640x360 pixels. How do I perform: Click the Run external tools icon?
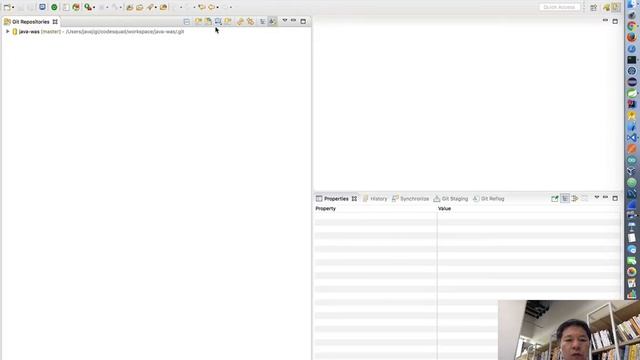(x=87, y=7)
